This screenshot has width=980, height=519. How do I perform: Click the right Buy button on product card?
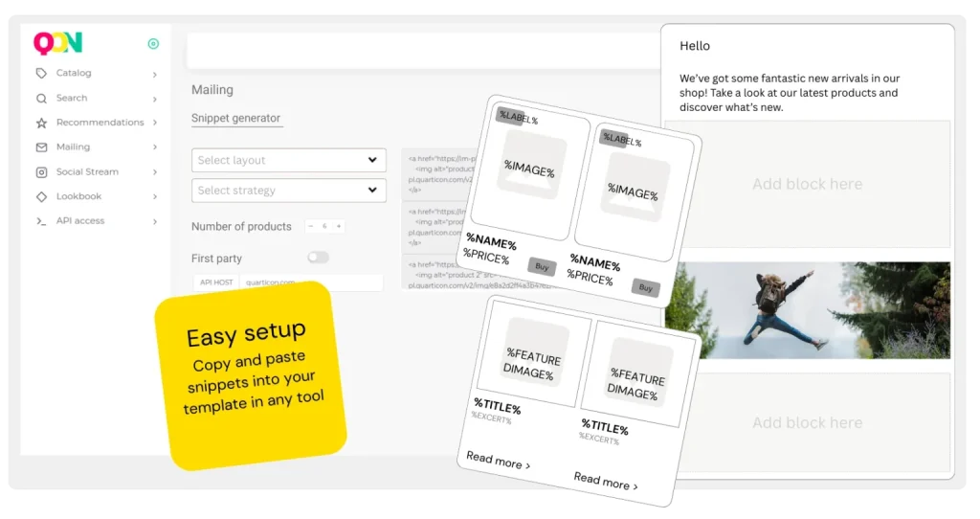(646, 287)
